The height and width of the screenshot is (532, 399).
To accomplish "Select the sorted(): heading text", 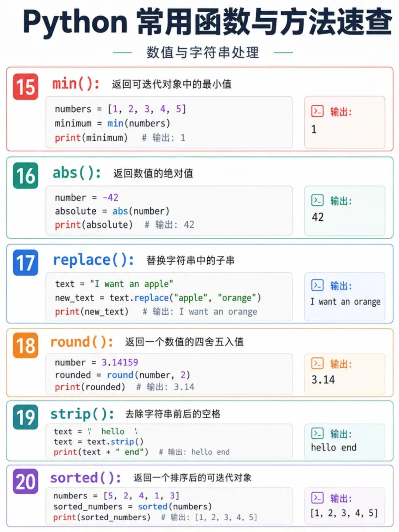I will 86,478.
